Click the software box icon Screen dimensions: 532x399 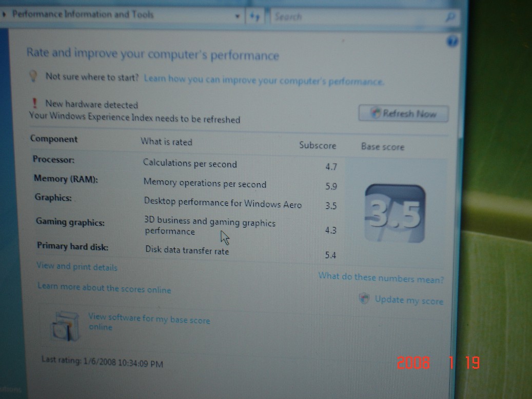(66, 326)
